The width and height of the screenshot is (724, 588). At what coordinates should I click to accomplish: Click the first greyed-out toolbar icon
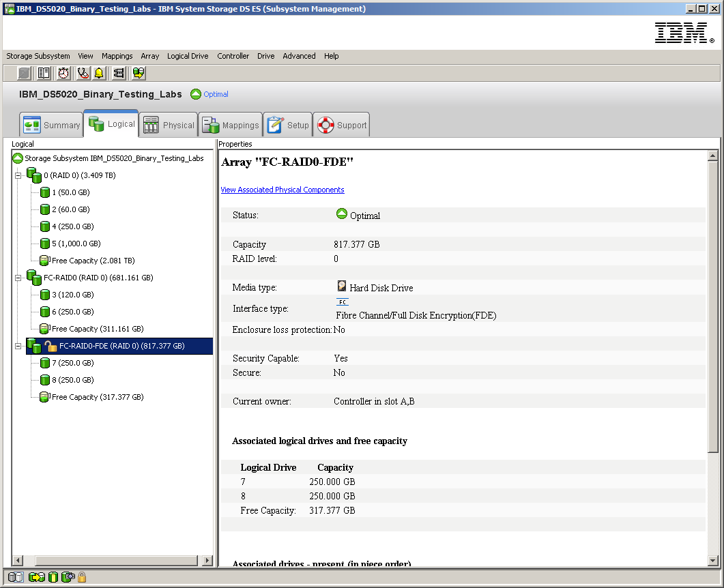(x=24, y=73)
